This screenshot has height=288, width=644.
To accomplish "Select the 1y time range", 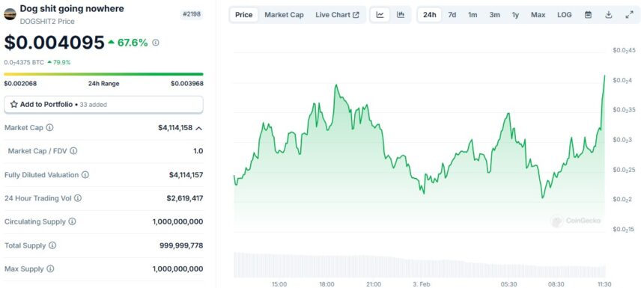I will pyautogui.click(x=515, y=15).
